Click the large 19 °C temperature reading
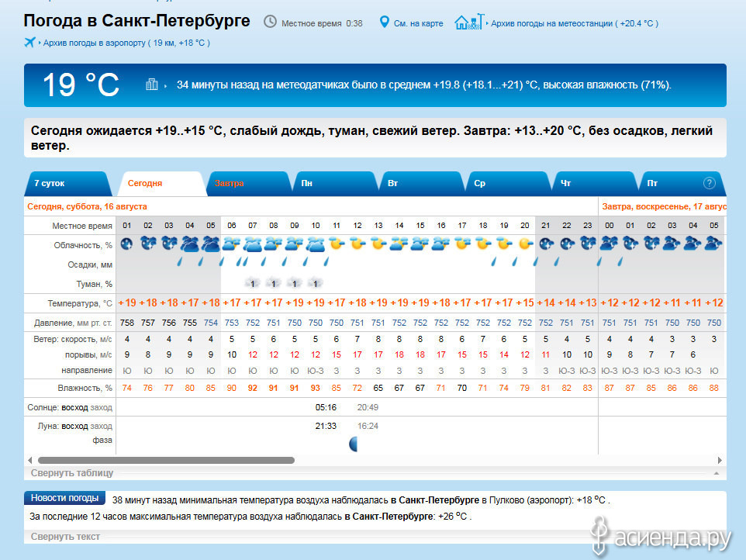746x560 pixels. (x=81, y=85)
